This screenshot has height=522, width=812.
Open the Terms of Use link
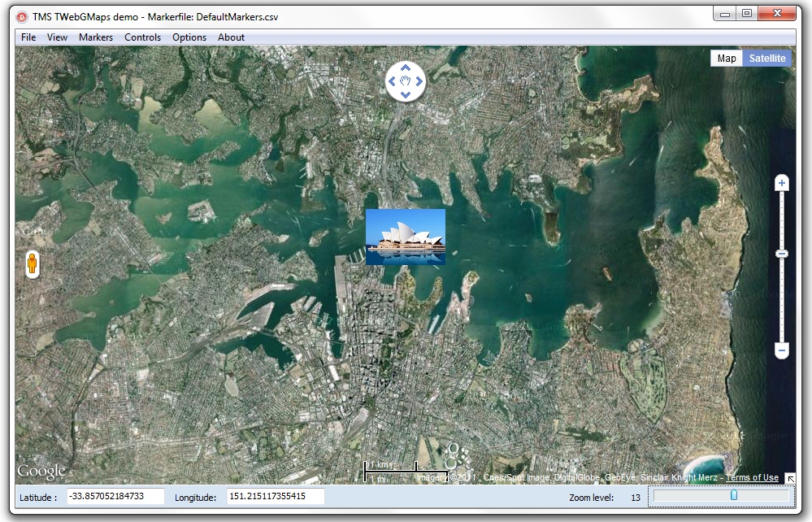click(752, 477)
